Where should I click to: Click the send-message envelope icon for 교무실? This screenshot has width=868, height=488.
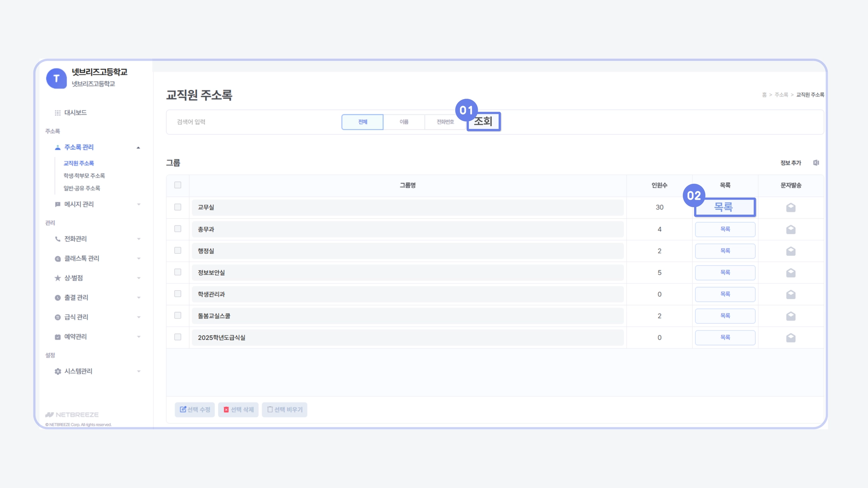click(x=790, y=208)
